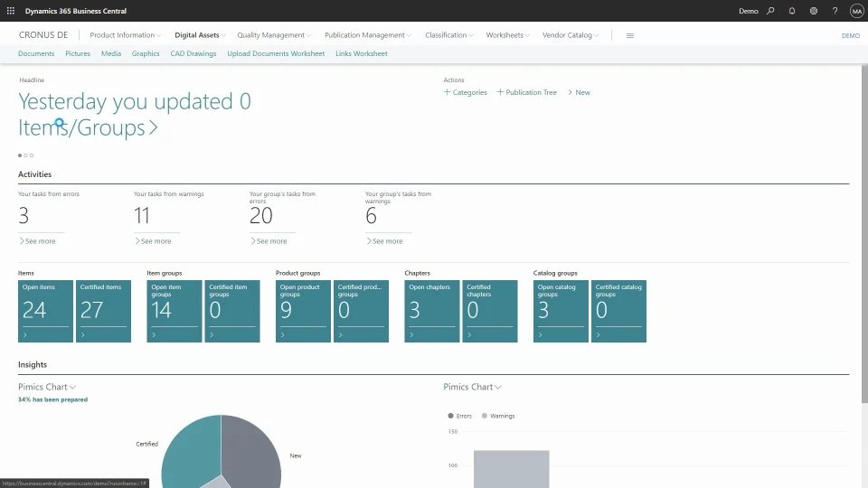Image resolution: width=868 pixels, height=488 pixels.
Task: Open the notifications bell
Action: (792, 11)
